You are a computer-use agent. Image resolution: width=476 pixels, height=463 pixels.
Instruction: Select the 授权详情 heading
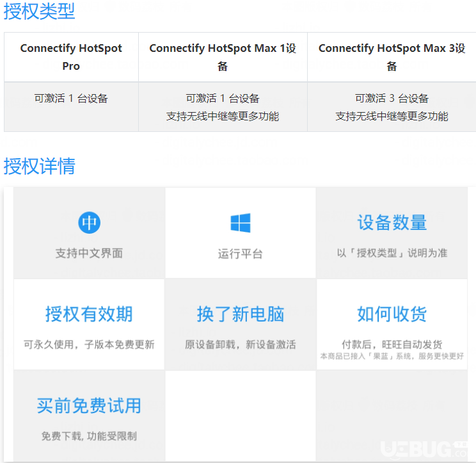tap(39, 166)
